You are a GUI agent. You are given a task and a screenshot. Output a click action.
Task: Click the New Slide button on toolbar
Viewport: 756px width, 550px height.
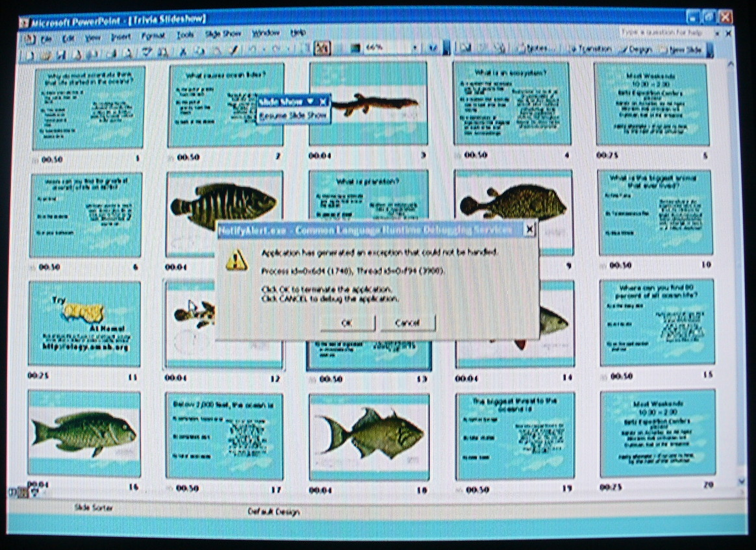pyautogui.click(x=680, y=49)
